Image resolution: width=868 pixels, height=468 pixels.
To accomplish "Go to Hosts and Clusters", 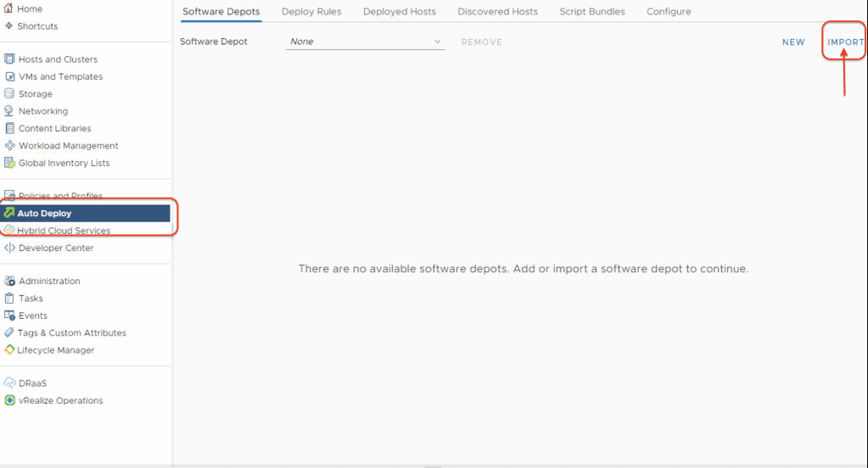I will (58, 59).
